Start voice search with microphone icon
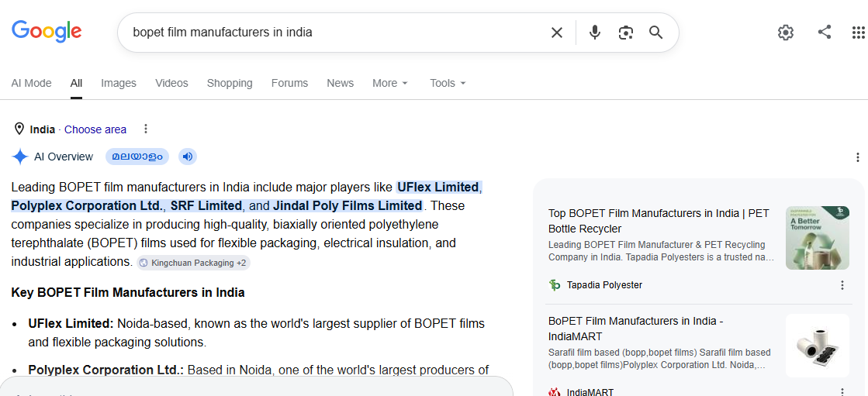The image size is (868, 396). (x=594, y=33)
